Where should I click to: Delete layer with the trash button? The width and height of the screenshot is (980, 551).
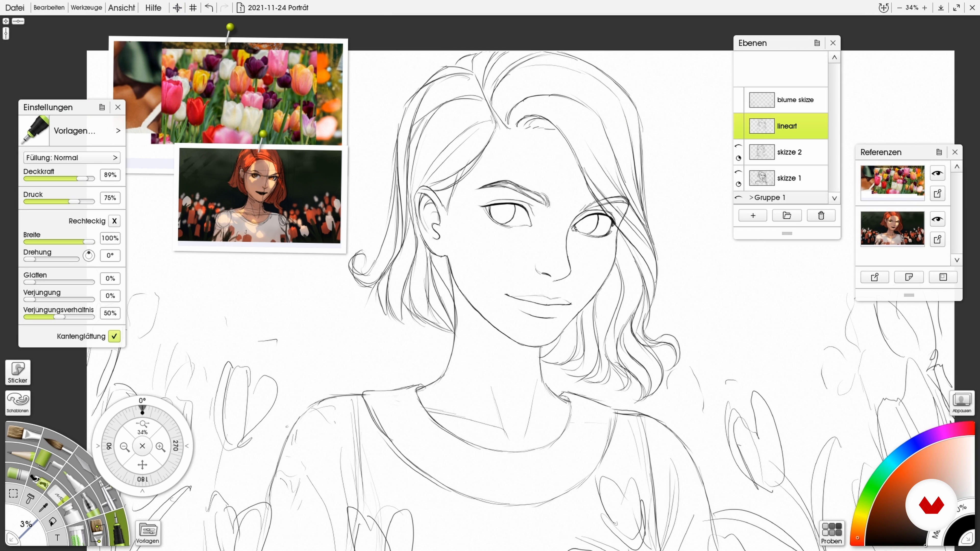coord(821,216)
